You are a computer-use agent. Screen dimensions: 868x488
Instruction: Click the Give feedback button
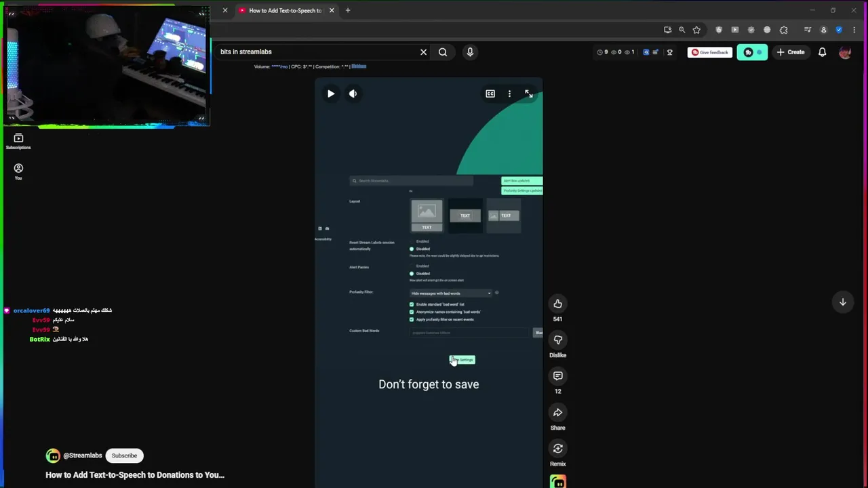point(709,52)
